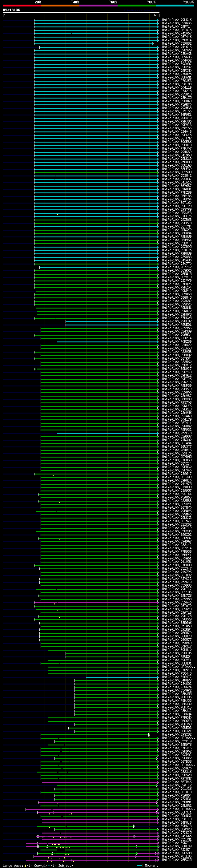Open hit UniRef100_C6T4J5
The width and height of the screenshot is (197, 868).
[176, 30]
